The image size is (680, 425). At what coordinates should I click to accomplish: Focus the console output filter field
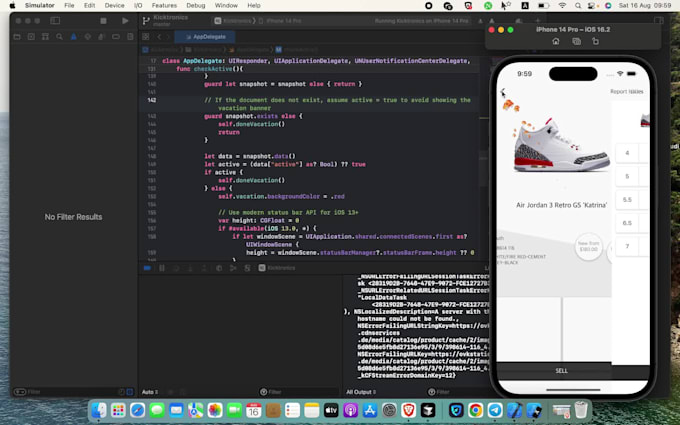(x=458, y=392)
